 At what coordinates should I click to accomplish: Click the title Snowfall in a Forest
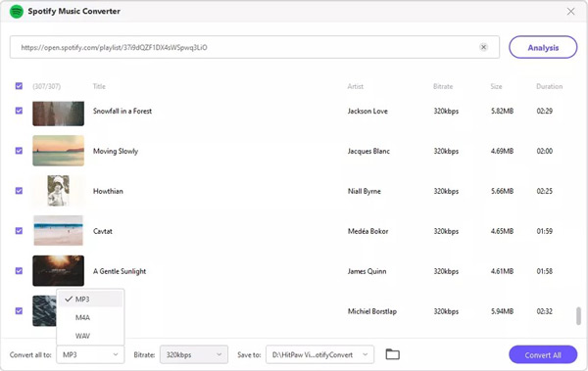pos(122,111)
